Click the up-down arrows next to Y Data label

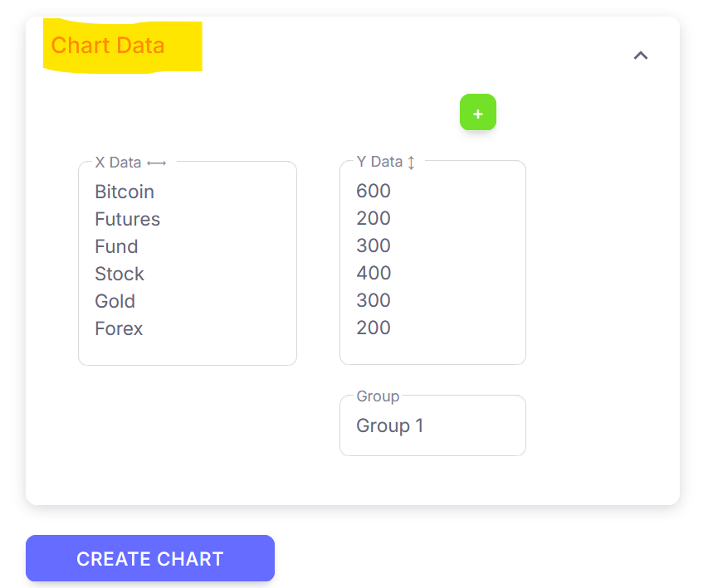[411, 162]
